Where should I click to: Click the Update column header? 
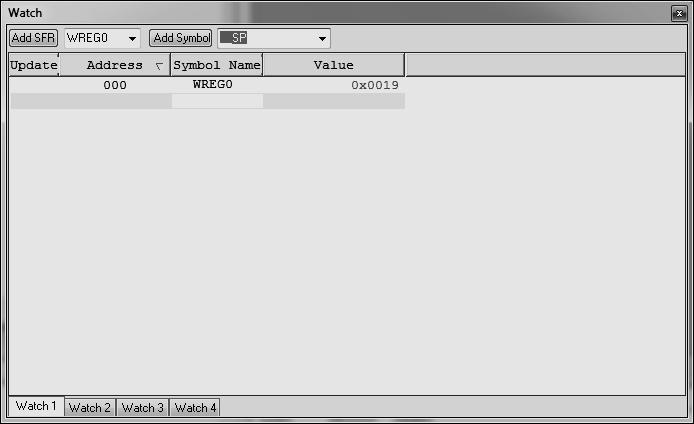pos(34,65)
